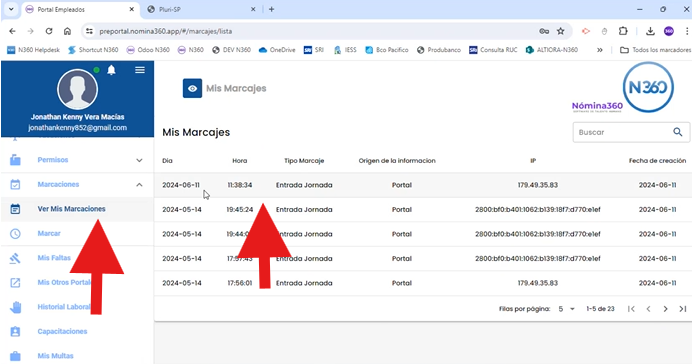Open the browser profile avatar
The width and height of the screenshot is (692, 364).
click(x=669, y=31)
